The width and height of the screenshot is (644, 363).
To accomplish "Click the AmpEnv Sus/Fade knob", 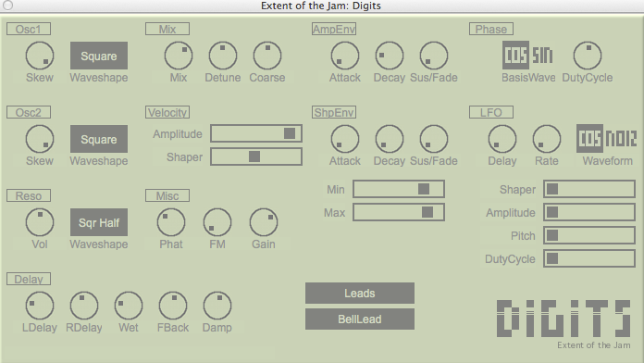I will coord(434,56).
